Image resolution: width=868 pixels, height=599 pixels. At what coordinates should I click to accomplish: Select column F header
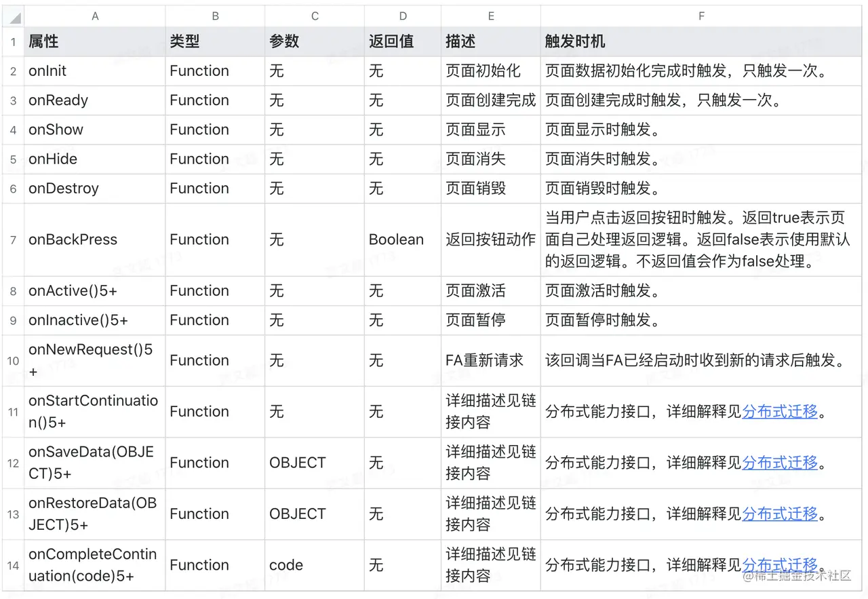[702, 16]
